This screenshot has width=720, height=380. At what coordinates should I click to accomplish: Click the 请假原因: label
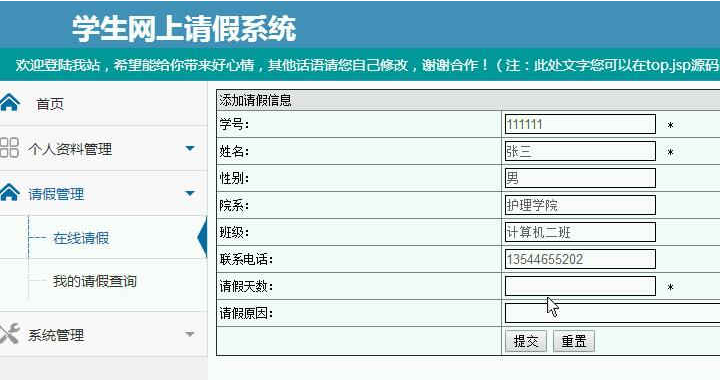(246, 313)
